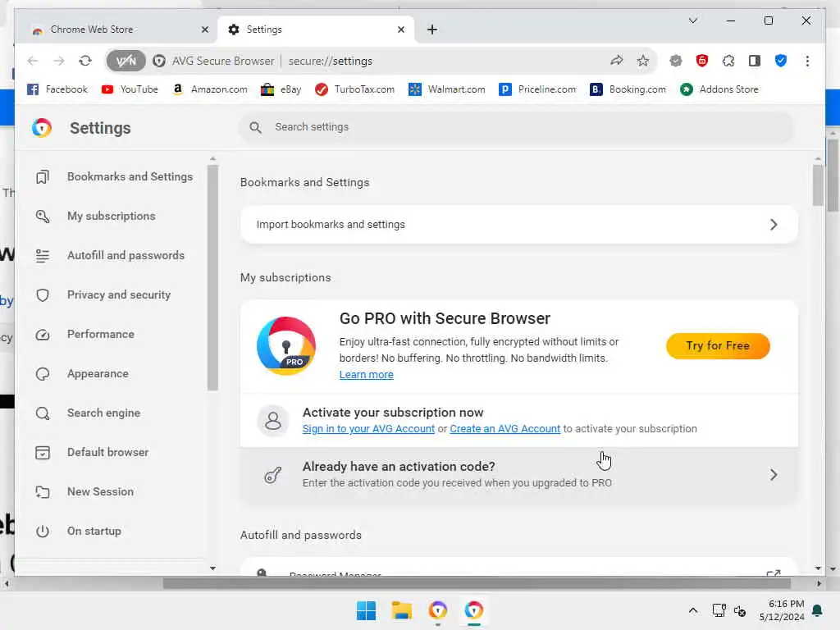The height and width of the screenshot is (630, 840).
Task: Share this page using share icon
Action: (617, 61)
